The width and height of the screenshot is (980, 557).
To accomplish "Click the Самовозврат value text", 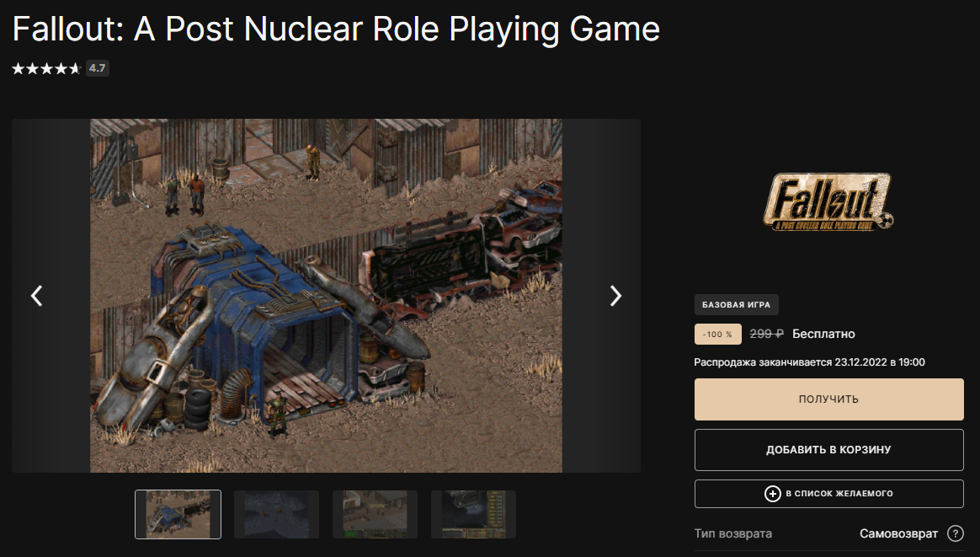I will (898, 533).
